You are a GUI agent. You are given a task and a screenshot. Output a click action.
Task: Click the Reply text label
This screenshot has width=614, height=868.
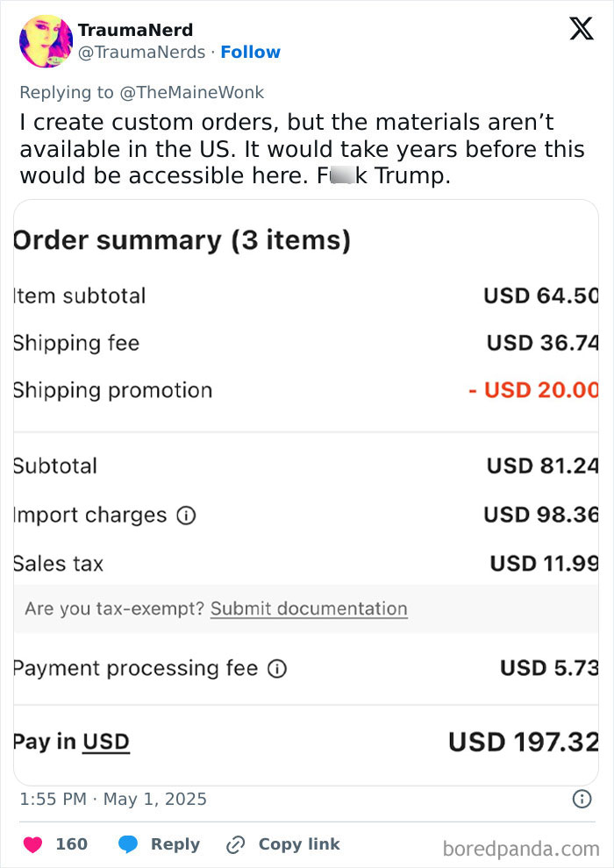pos(175,844)
